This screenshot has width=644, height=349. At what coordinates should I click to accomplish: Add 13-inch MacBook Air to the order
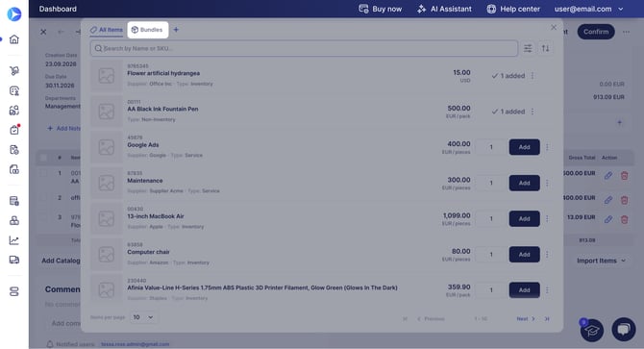(x=525, y=218)
